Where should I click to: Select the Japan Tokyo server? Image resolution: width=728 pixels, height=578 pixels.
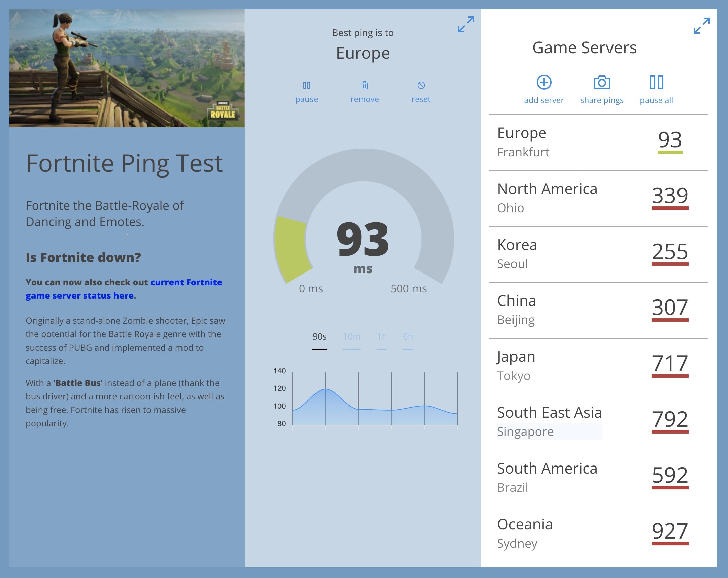[x=598, y=366]
